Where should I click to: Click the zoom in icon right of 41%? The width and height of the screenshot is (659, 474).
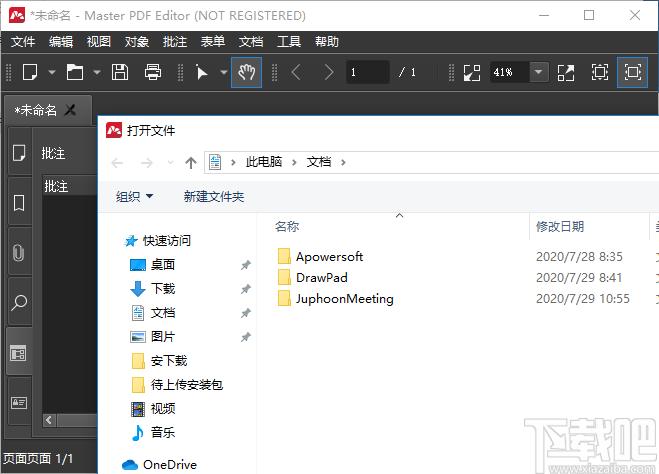pos(566,72)
